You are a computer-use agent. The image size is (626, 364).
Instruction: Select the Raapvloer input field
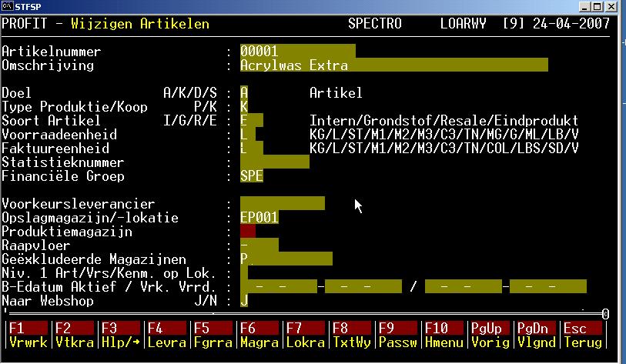pos(259,245)
